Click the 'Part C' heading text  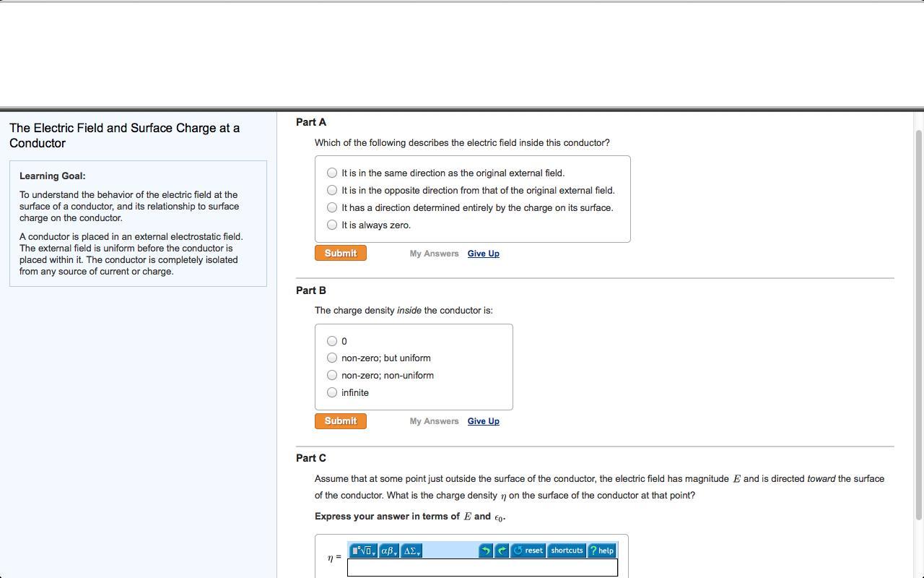311,458
